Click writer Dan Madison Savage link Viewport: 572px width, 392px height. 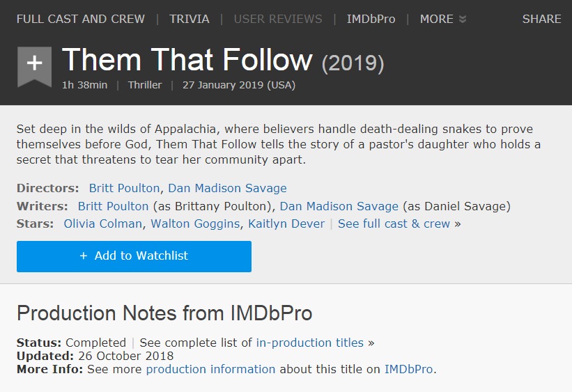[339, 206]
